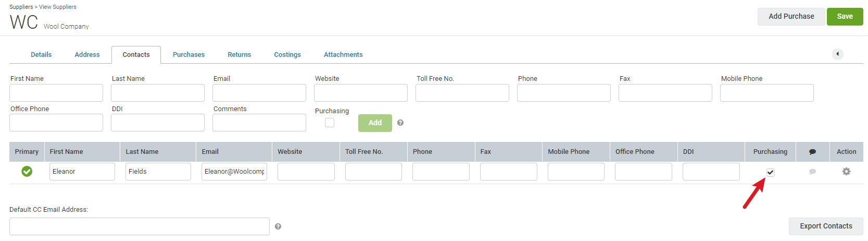Click the green Save button
Image resolution: width=868 pixels, height=241 pixels.
845,17
